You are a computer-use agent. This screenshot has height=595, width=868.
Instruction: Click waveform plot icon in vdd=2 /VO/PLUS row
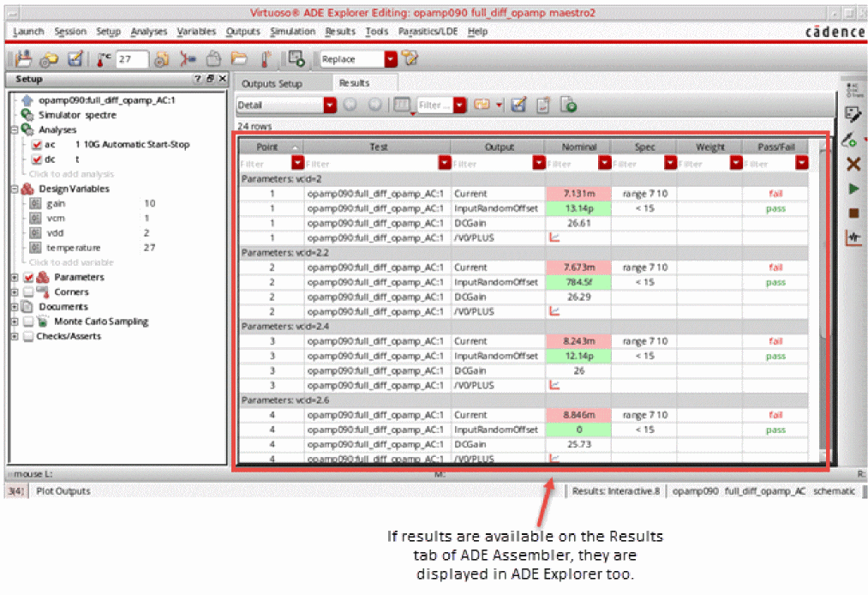coord(554,237)
